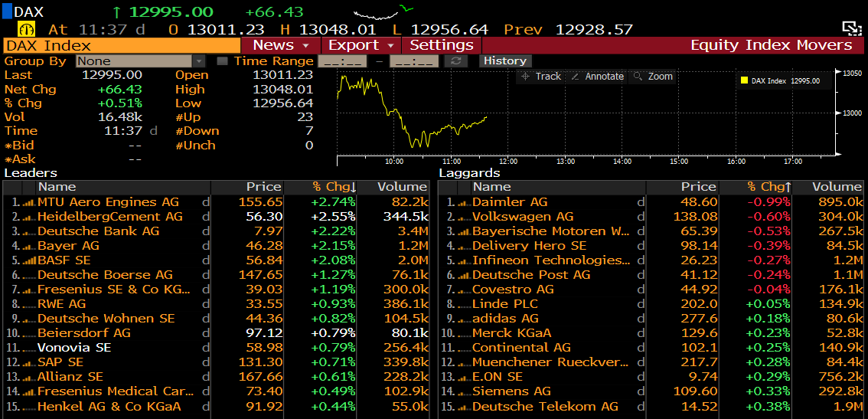This screenshot has height=419, width=868.
Task: Activate the Zoom chart tool
Action: [654, 77]
